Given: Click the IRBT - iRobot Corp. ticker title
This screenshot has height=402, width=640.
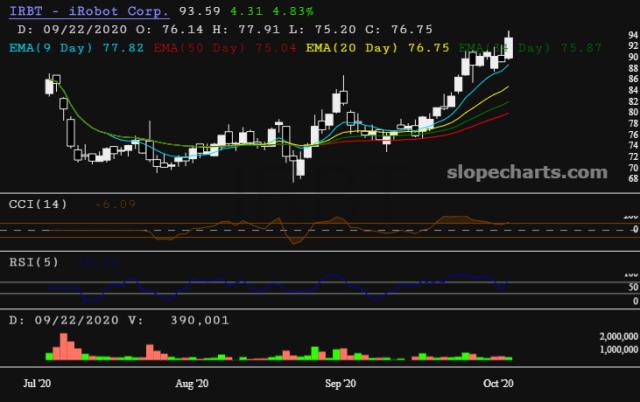Looking at the screenshot, I should click(84, 13).
